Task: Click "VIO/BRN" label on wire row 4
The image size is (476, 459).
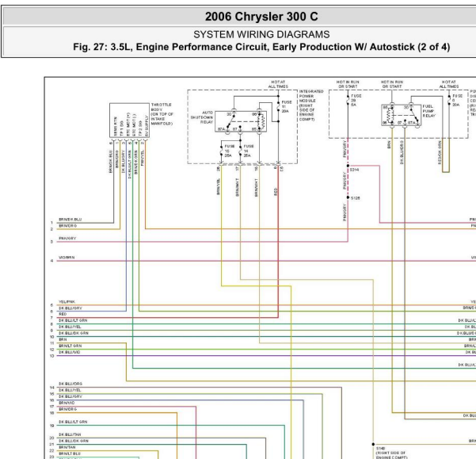Action: pyautogui.click(x=67, y=258)
